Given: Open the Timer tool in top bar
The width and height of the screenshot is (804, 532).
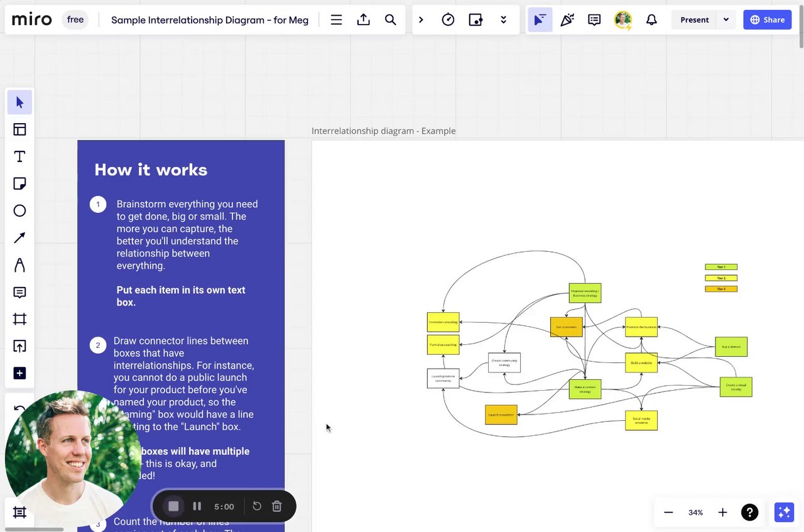Looking at the screenshot, I should pos(448,20).
